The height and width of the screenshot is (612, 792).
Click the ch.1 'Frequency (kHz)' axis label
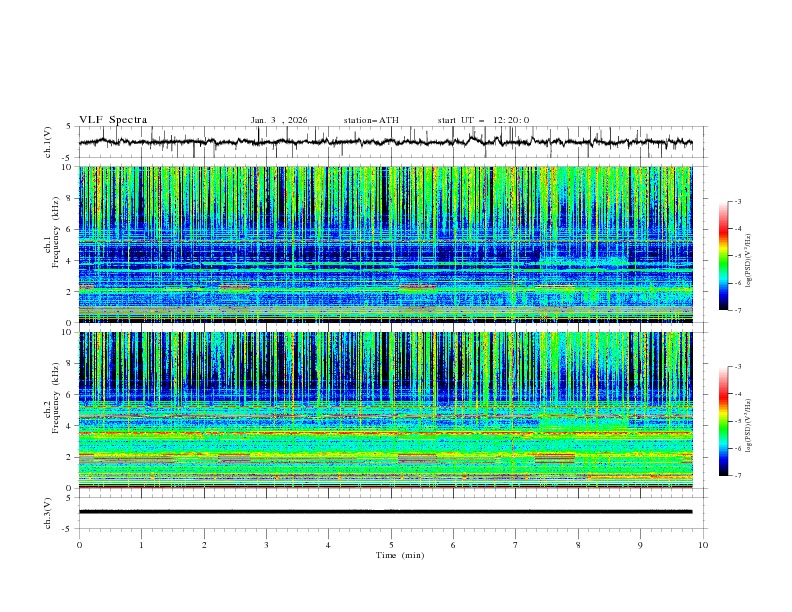56,233
